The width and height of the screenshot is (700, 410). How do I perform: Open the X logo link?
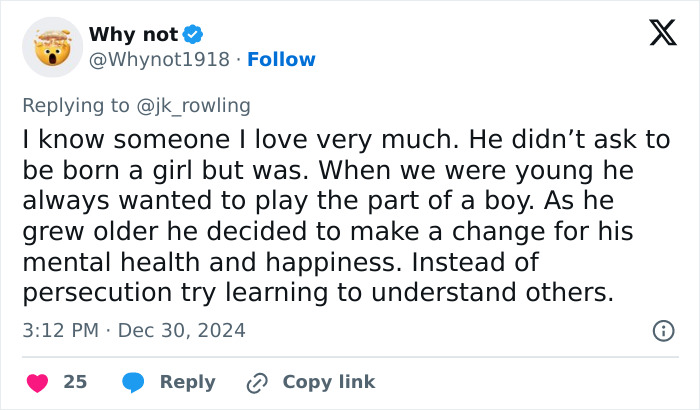(x=656, y=34)
